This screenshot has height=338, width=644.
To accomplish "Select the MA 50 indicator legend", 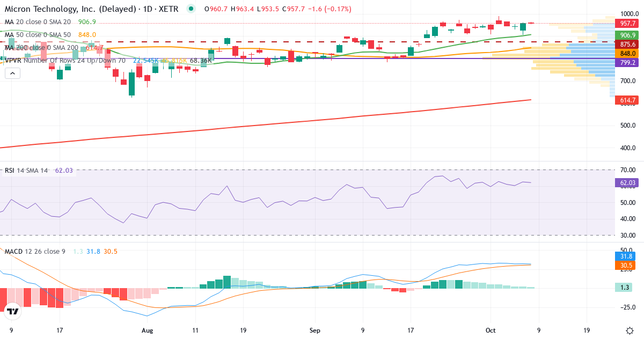I will pos(50,35).
